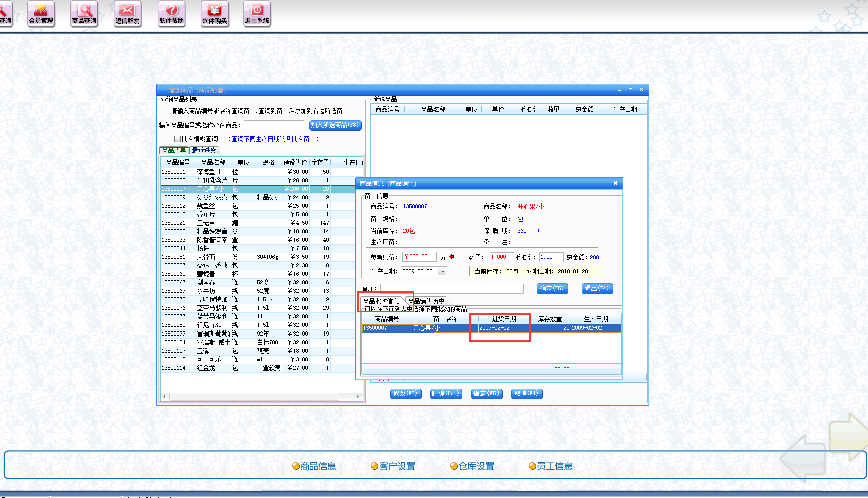
Task: Open 短信群发 bulk SMS icon
Action: (x=127, y=14)
